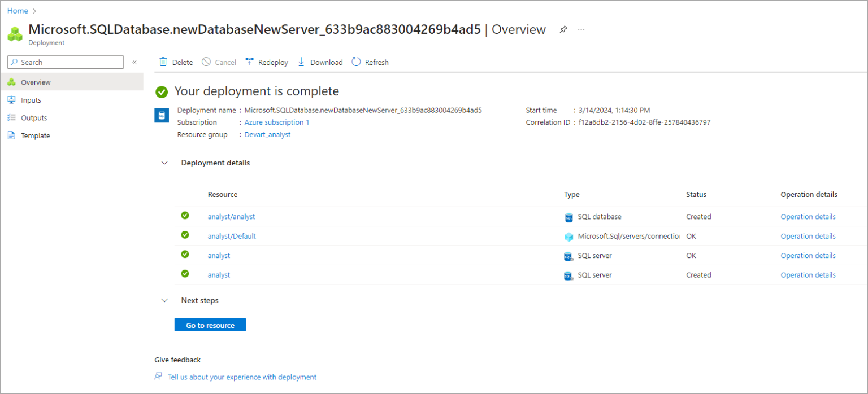Pin this deployment using the pin icon
This screenshot has width=868, height=394.
[563, 30]
